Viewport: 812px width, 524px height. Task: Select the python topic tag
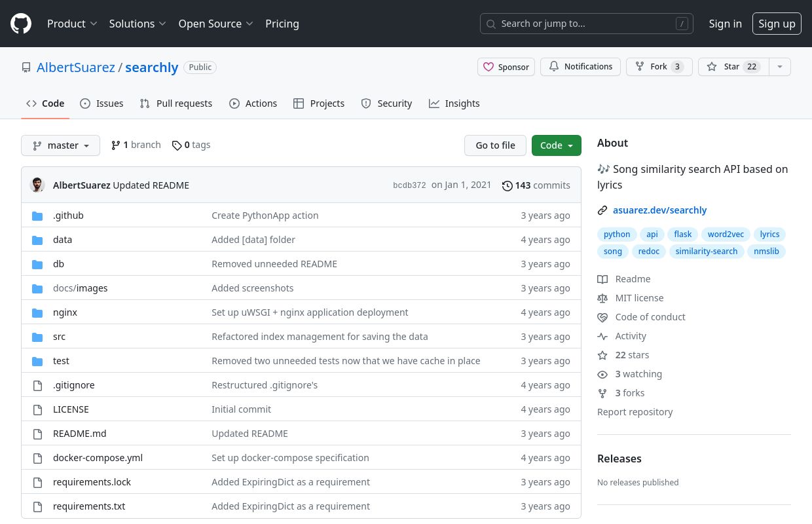[617, 234]
